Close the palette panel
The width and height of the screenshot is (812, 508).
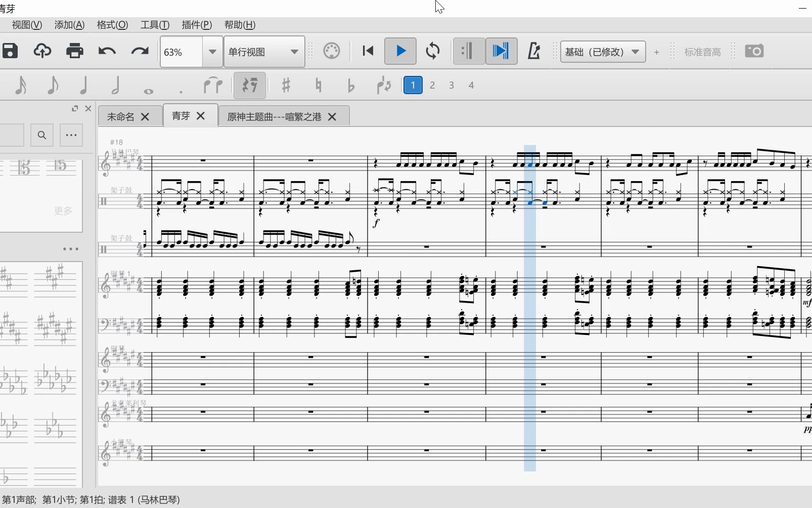pos(88,108)
